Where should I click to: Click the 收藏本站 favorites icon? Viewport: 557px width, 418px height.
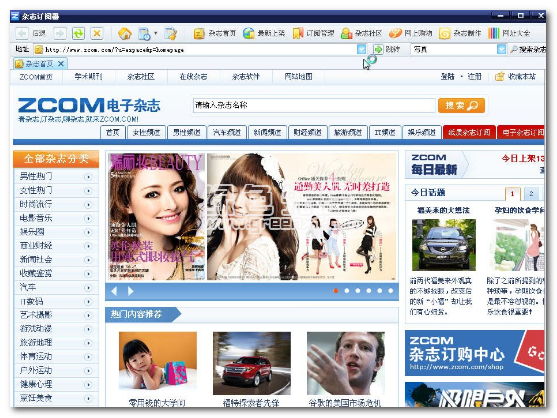500,76
